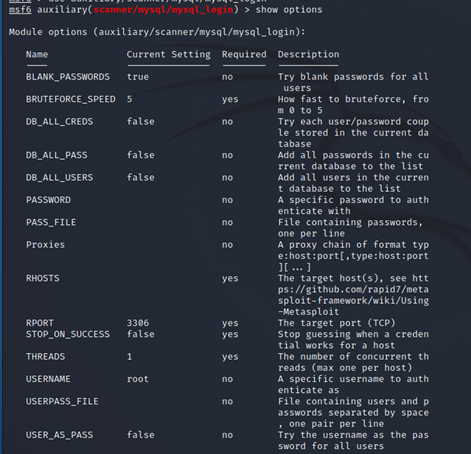Viewport: 471px width, 454px height.
Task: Click the RHOSTS option name
Action: coord(43,278)
